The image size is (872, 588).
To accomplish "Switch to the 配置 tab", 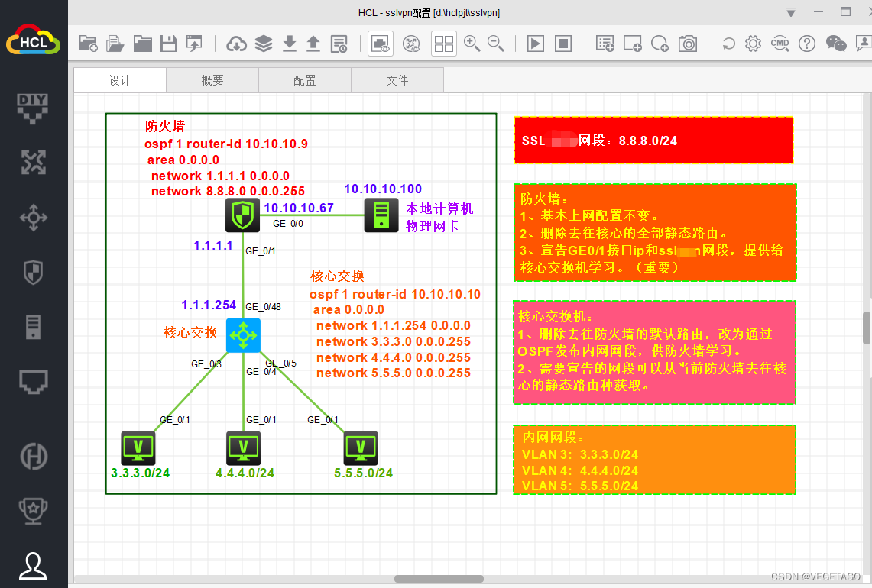I will coord(305,80).
